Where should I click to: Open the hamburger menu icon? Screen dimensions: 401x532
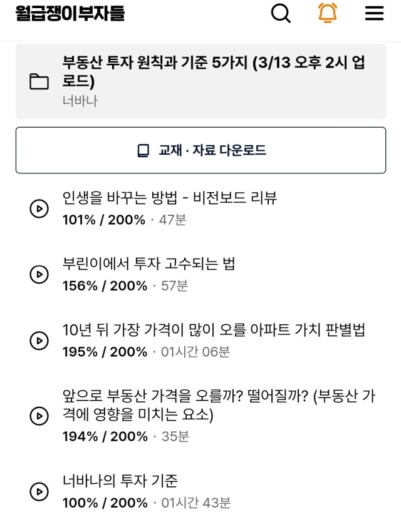pos(374,14)
